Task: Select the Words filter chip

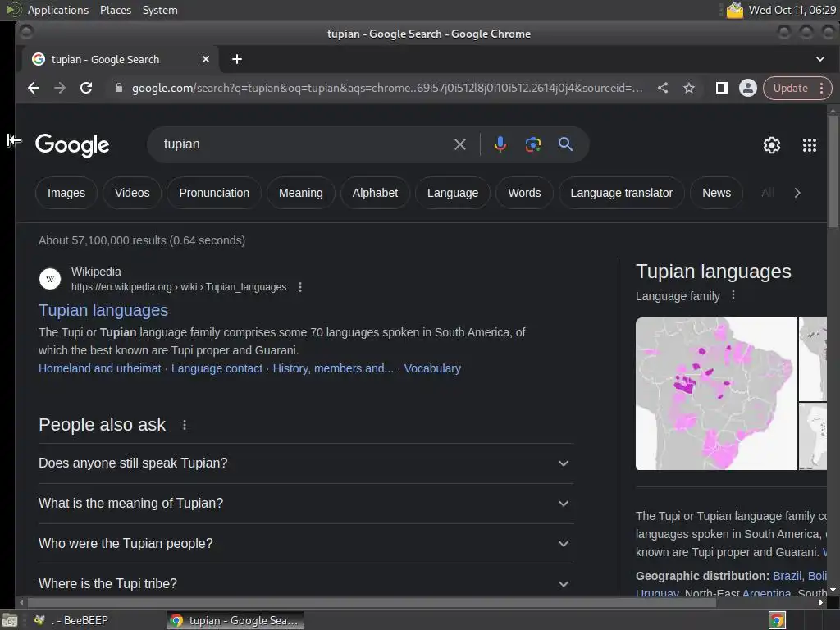Action: [x=524, y=193]
